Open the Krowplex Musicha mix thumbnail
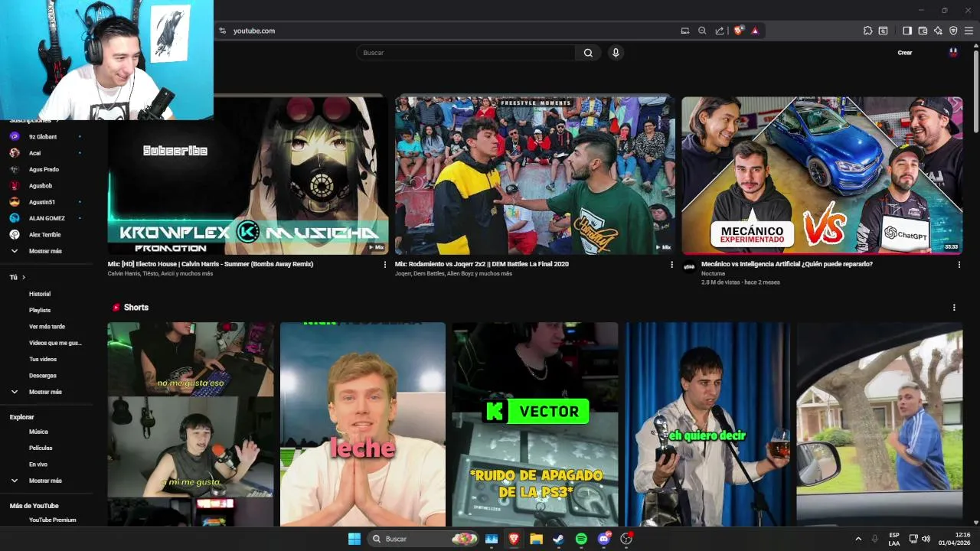The width and height of the screenshot is (980, 551). coord(248,175)
